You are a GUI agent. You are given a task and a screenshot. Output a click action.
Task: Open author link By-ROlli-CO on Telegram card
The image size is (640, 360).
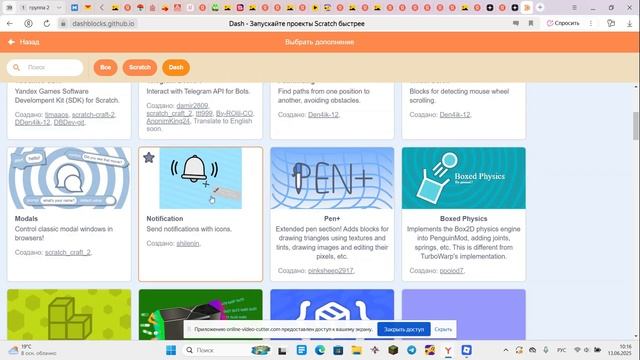click(x=234, y=113)
